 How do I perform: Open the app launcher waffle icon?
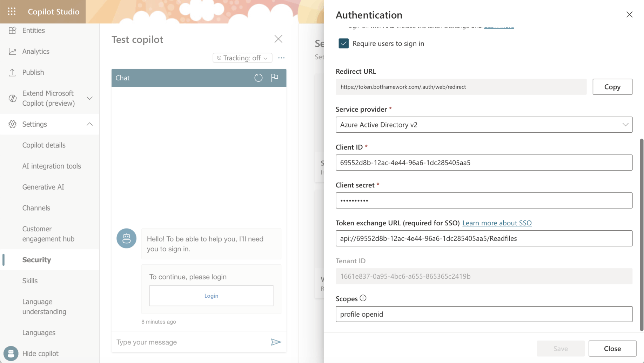(x=12, y=12)
